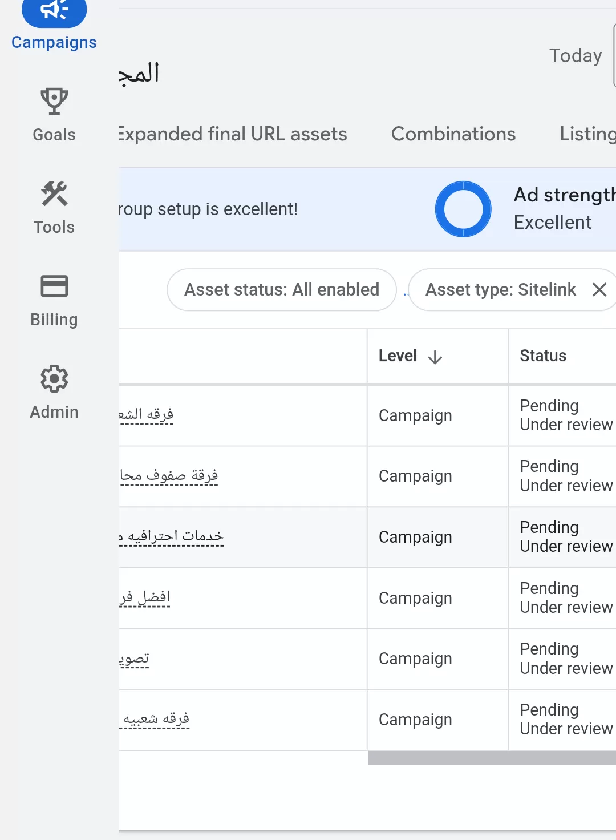Click the Level sort arrow icon
Image resolution: width=616 pixels, height=840 pixels.
click(x=435, y=356)
